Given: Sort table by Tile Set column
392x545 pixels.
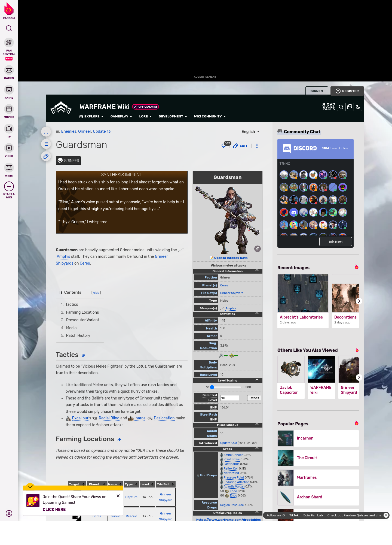Looking at the screenshot, I should click(x=166, y=484).
